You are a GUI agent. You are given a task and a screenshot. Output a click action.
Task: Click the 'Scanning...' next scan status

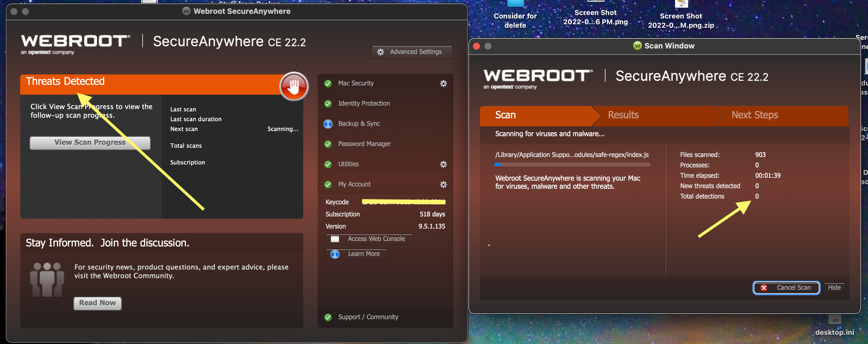tap(283, 129)
